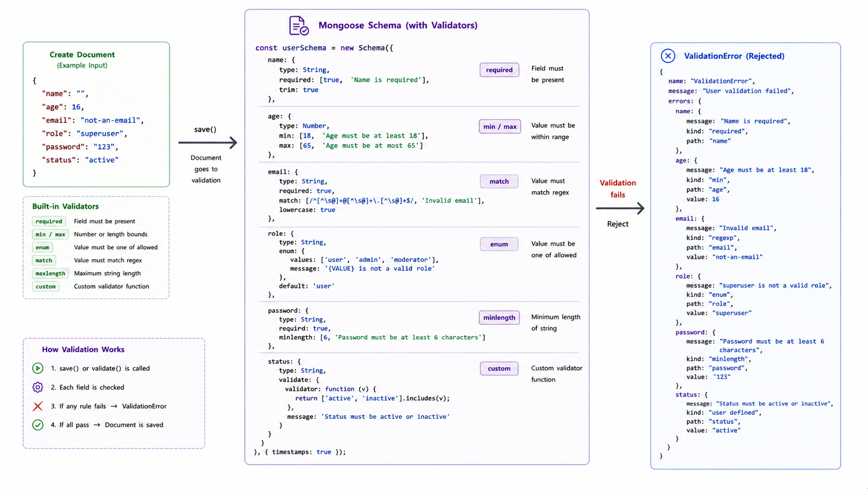
Task: Select the purple required badge in the schema panel
Action: [499, 70]
